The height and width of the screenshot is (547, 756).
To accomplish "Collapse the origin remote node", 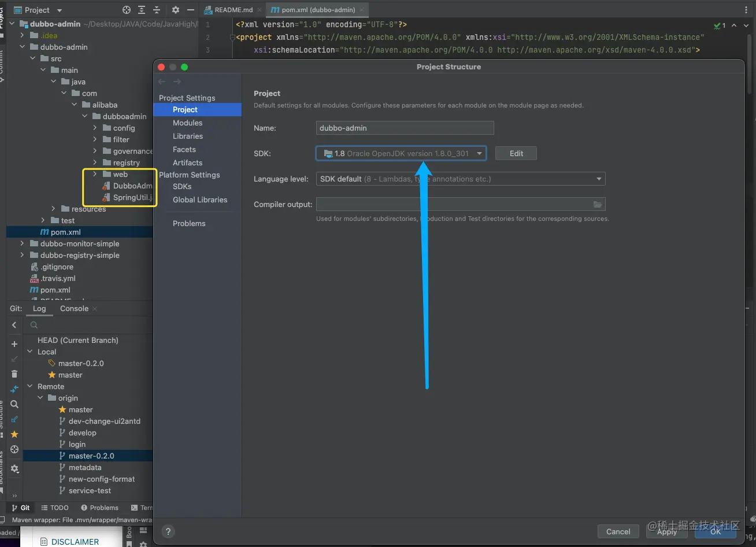I will point(40,398).
